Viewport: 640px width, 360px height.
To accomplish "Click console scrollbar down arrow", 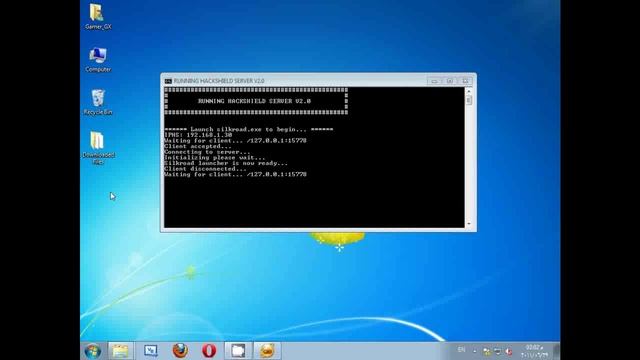I will (469, 224).
